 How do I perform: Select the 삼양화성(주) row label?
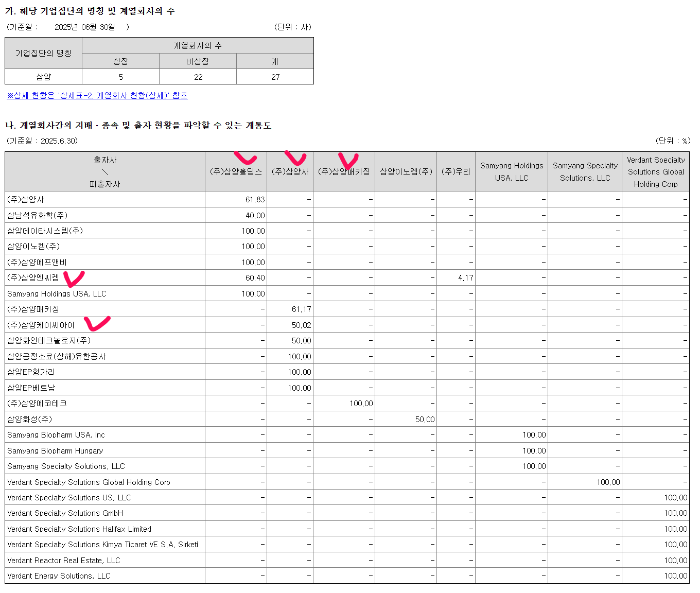tap(30, 419)
